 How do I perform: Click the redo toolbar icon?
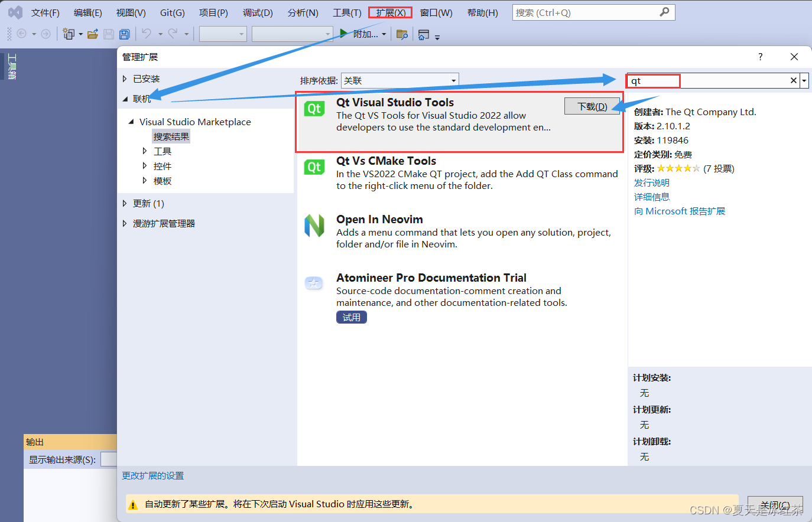click(x=173, y=34)
